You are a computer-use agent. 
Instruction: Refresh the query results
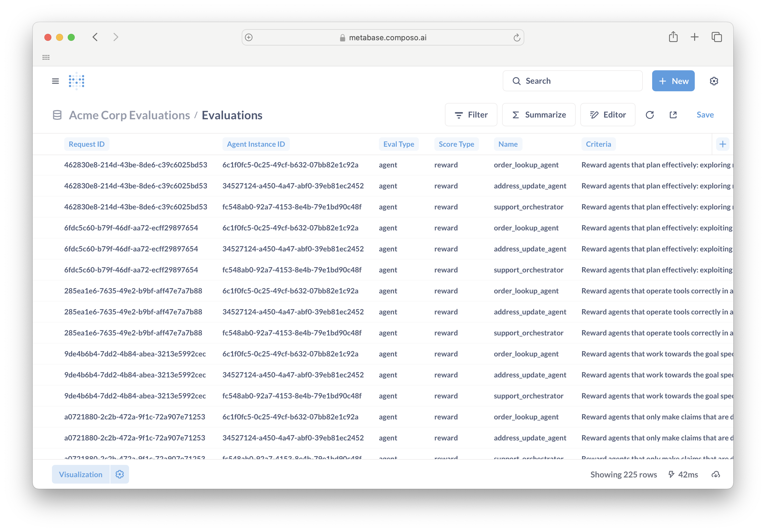click(650, 115)
